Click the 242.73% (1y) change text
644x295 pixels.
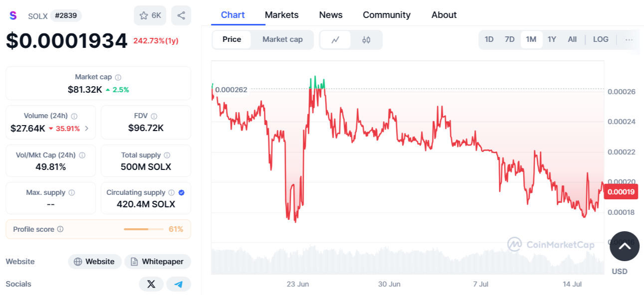156,41
